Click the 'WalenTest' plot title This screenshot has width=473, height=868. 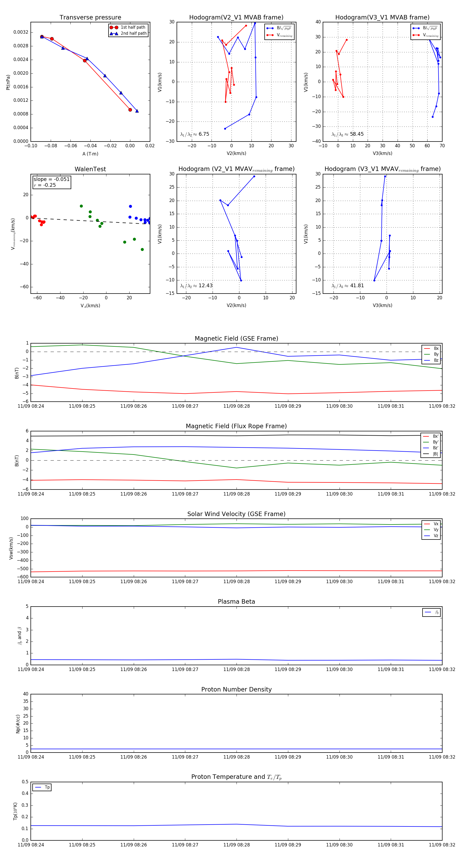pos(90,169)
